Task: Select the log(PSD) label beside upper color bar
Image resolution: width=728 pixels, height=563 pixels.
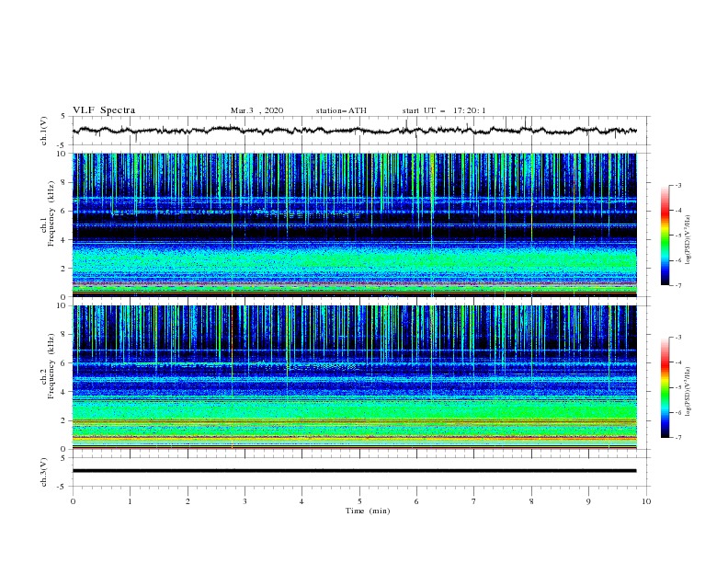Action: [x=688, y=240]
